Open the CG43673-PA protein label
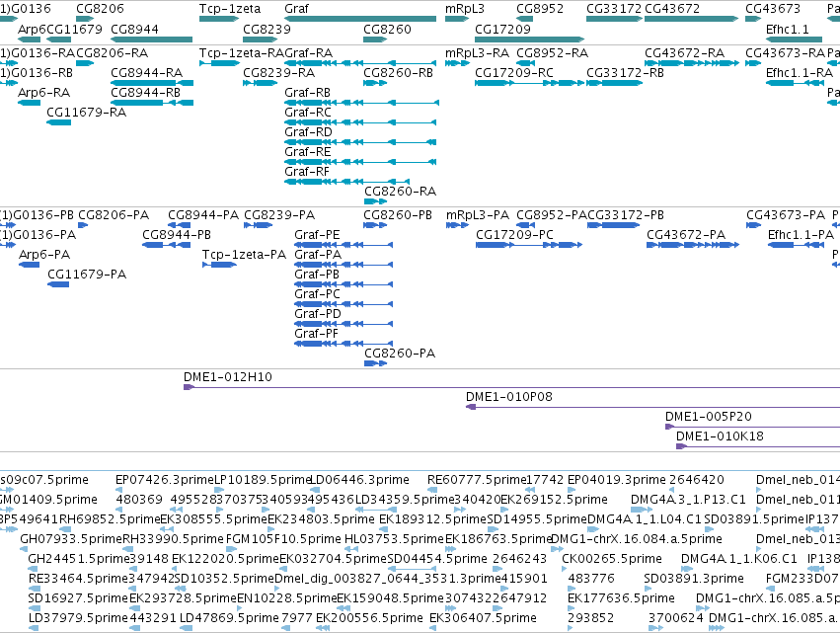 pyautogui.click(x=786, y=215)
